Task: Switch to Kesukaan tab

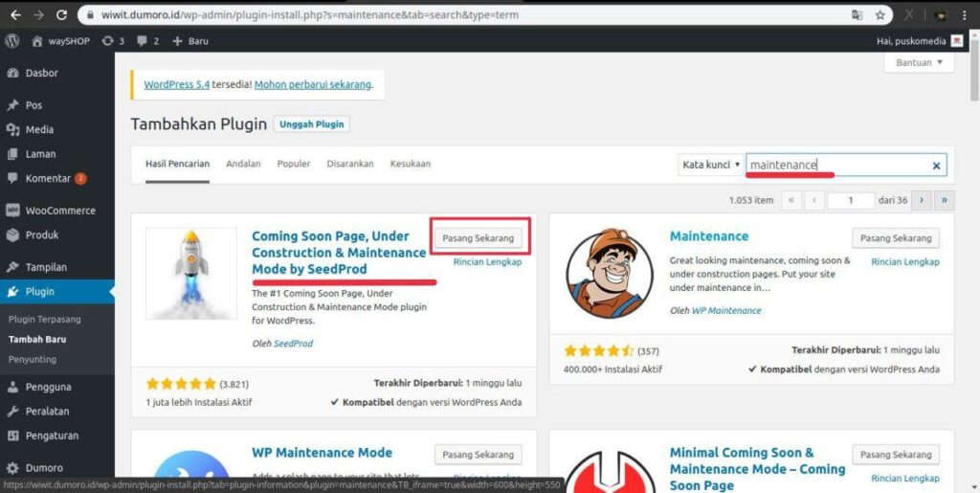Action: pos(410,164)
